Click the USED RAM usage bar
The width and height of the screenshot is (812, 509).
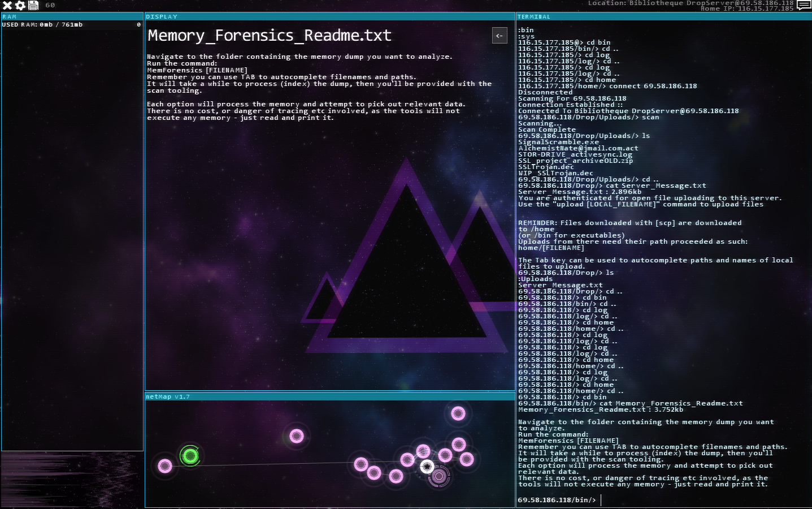click(x=72, y=25)
